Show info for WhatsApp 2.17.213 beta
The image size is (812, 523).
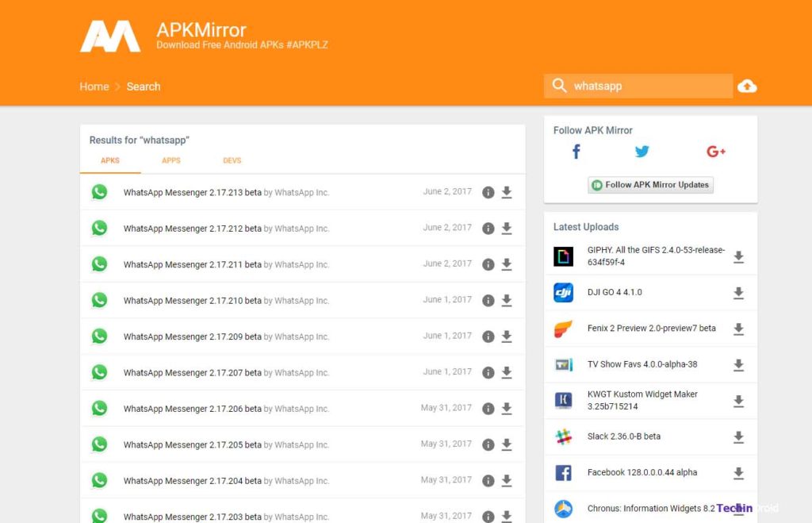pyautogui.click(x=488, y=192)
